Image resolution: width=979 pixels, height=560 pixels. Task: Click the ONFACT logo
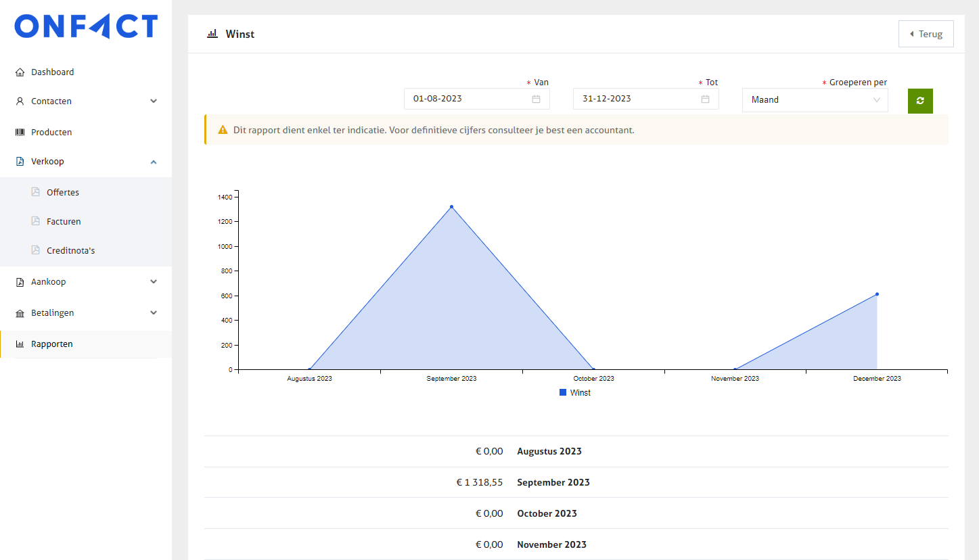86,26
